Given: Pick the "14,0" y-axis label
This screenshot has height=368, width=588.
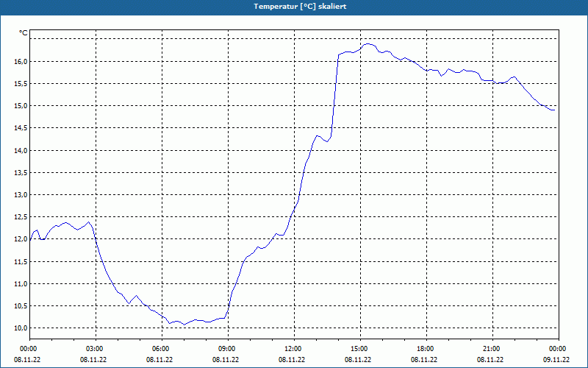Looking at the screenshot, I should pos(21,151).
